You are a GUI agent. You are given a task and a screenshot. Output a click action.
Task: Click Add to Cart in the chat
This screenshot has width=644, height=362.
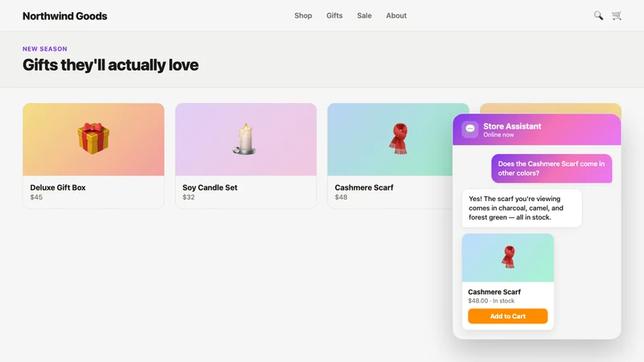pyautogui.click(x=508, y=316)
